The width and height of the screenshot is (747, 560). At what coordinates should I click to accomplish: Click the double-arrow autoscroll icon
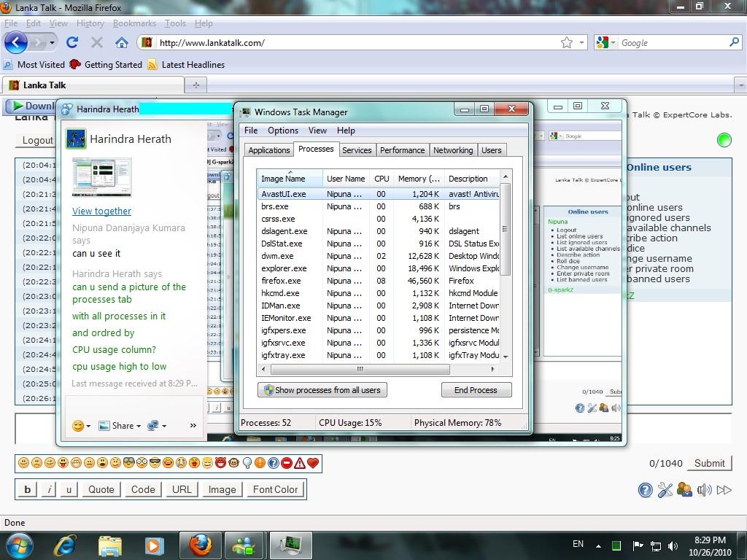[x=724, y=490]
